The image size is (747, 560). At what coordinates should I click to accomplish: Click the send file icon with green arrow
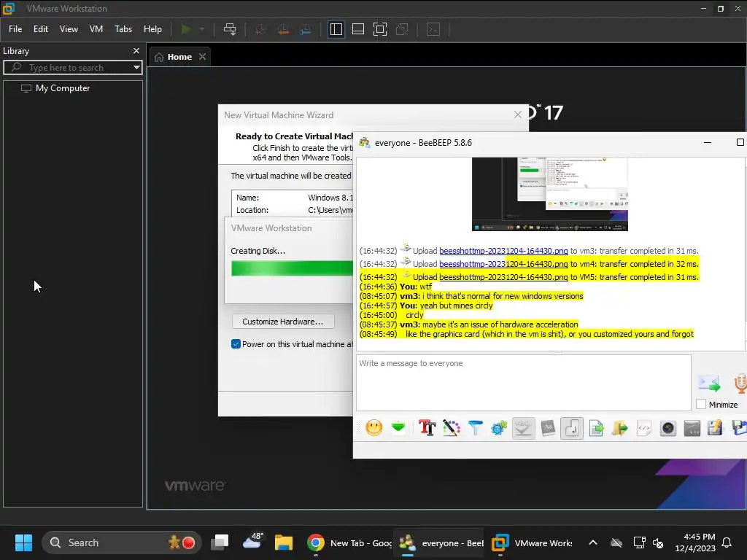pos(596,427)
